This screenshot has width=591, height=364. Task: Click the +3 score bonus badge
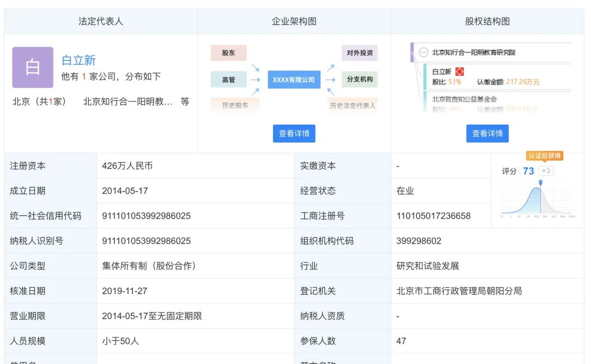point(546,171)
